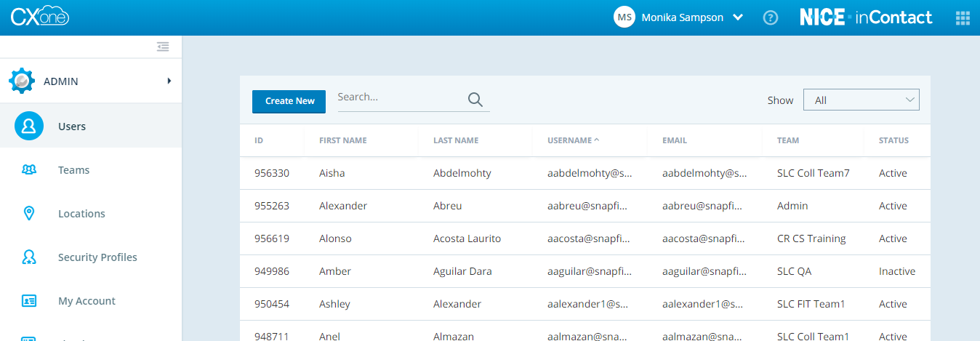Sort by the First Name column header
Screen dimensions: 980x341
[343, 140]
